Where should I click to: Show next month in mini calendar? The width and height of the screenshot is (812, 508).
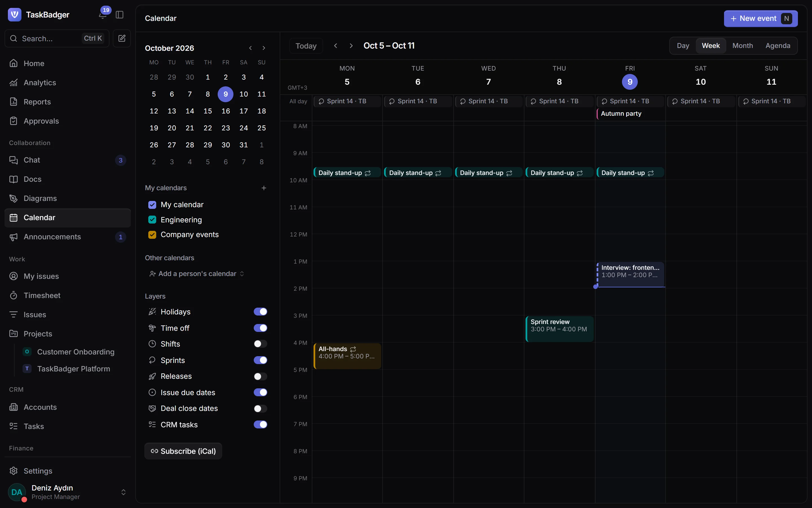click(264, 48)
